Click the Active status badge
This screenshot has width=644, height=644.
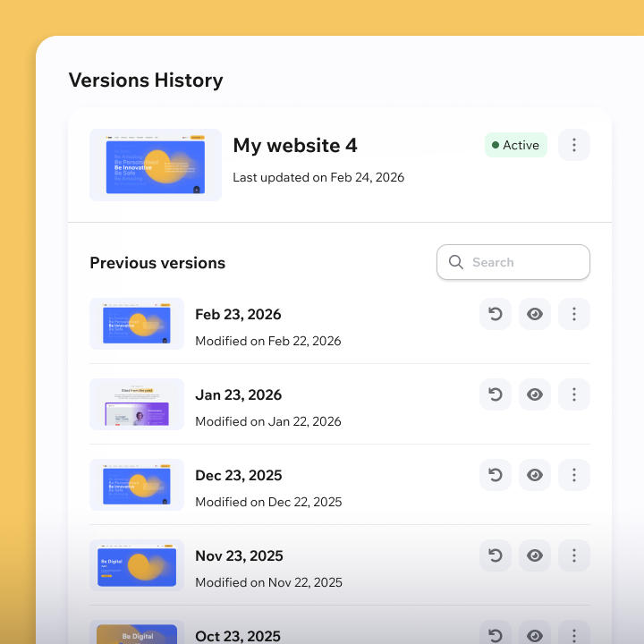(x=515, y=145)
